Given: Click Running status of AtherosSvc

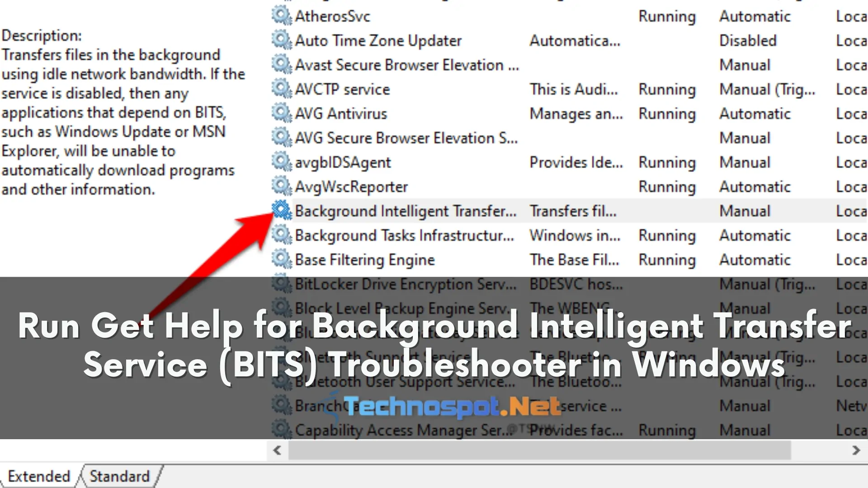Looking at the screenshot, I should (667, 17).
